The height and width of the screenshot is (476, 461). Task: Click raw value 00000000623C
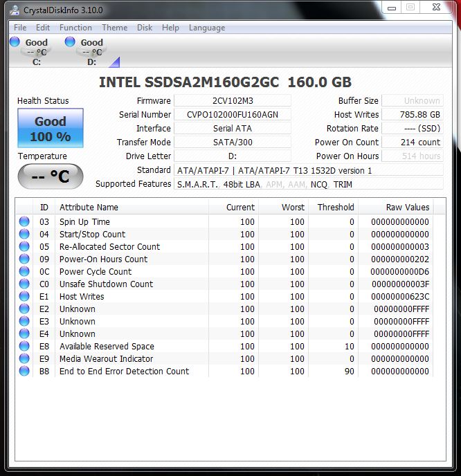click(400, 297)
